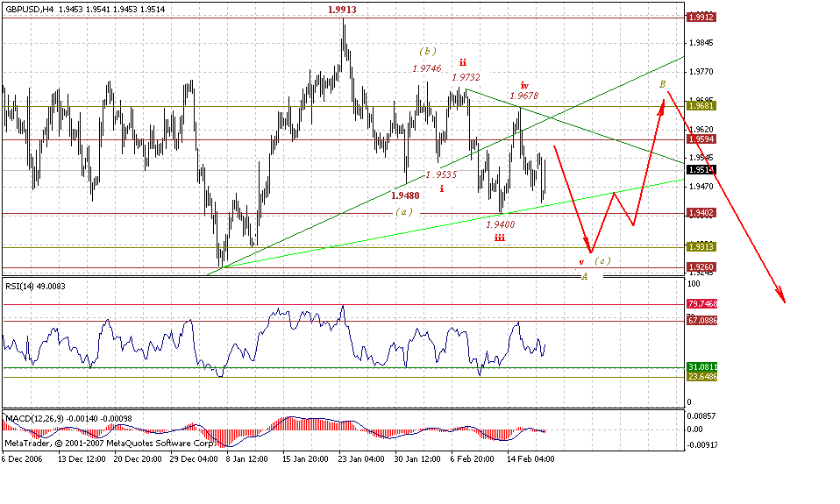Viewport: 840px width, 504px height.
Task: Click the 0.00857 MACD scale value
Action: [x=702, y=415]
